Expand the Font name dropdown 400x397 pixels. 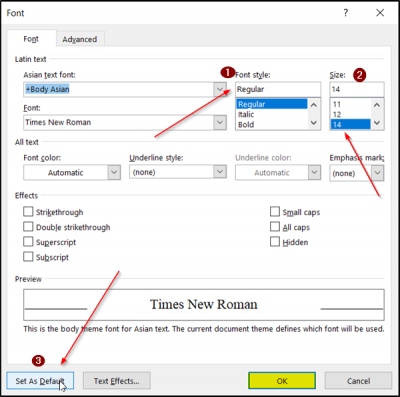click(220, 122)
